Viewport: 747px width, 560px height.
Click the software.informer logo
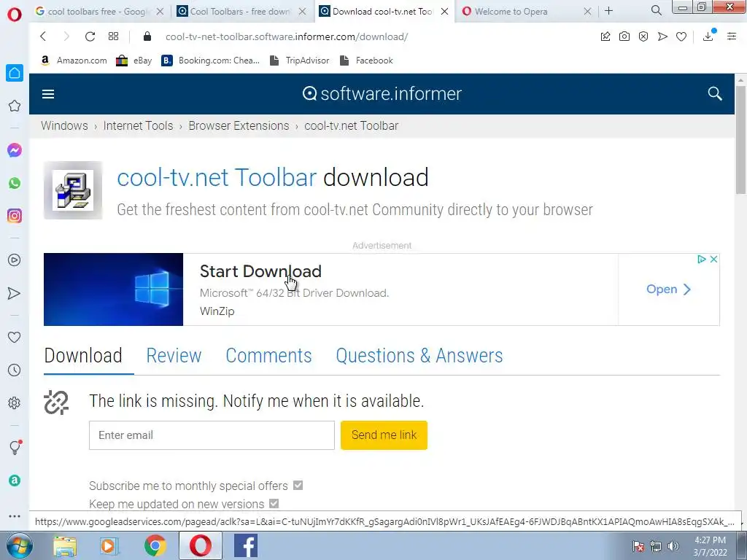(382, 94)
